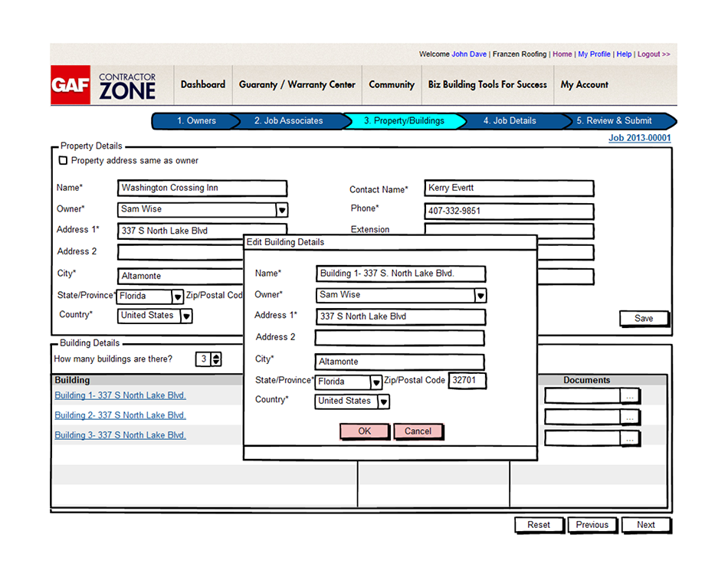Switch to the 1. Owners step
Viewport: 728px width, 567px height.
[x=196, y=121]
